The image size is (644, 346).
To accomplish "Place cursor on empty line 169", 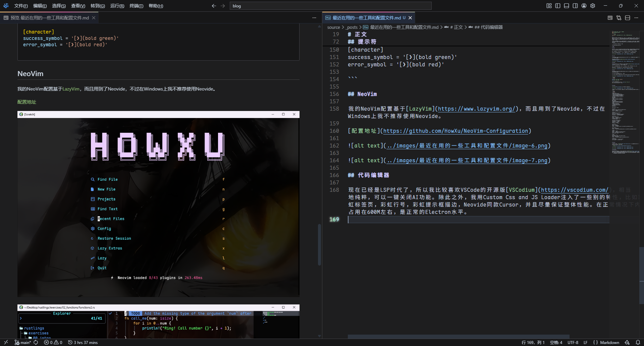I will 478,219.
